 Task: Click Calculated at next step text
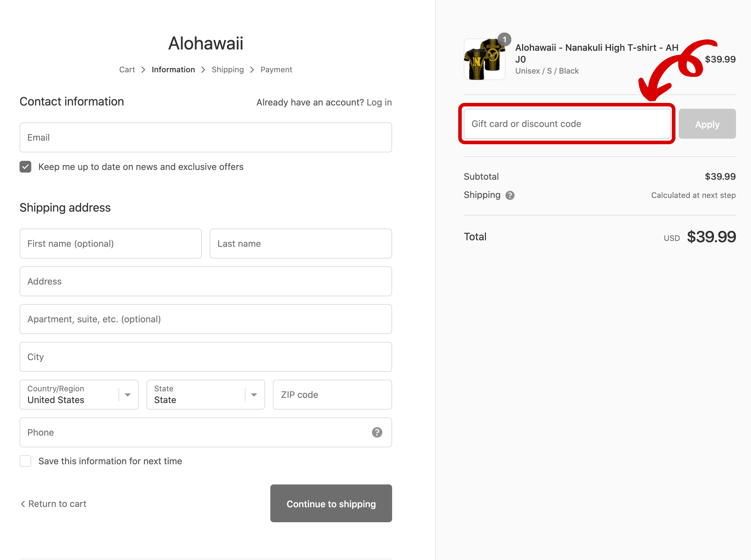pos(693,195)
